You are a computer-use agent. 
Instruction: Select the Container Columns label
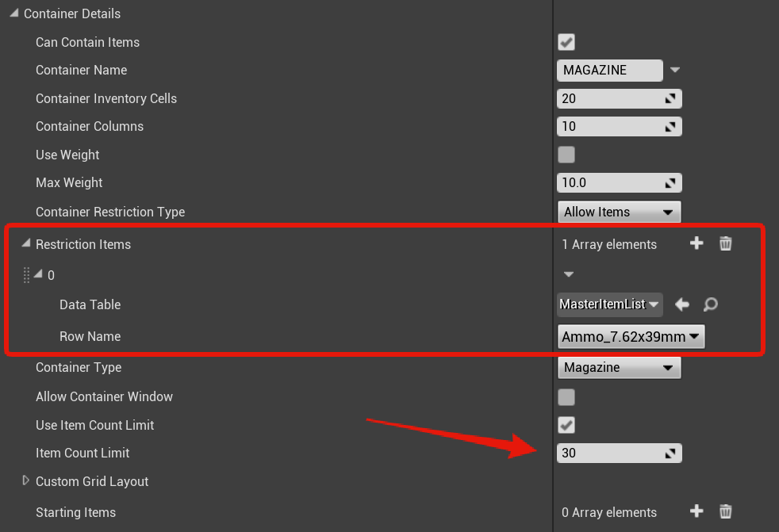[90, 126]
